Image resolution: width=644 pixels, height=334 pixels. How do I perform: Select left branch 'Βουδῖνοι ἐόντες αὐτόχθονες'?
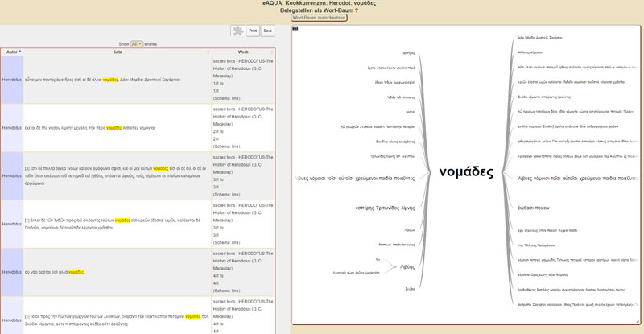pyautogui.click(x=395, y=142)
